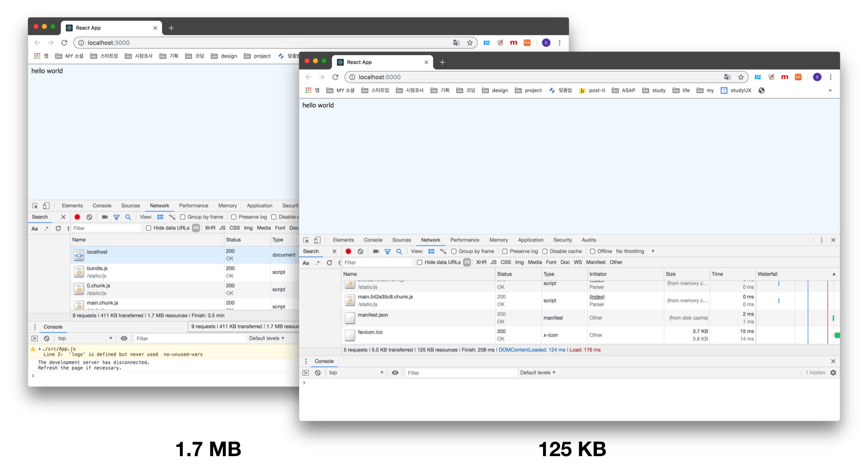Image resolution: width=868 pixels, height=468 pixels.
Task: Click clear network log icon in front DevTools
Action: [360, 251]
